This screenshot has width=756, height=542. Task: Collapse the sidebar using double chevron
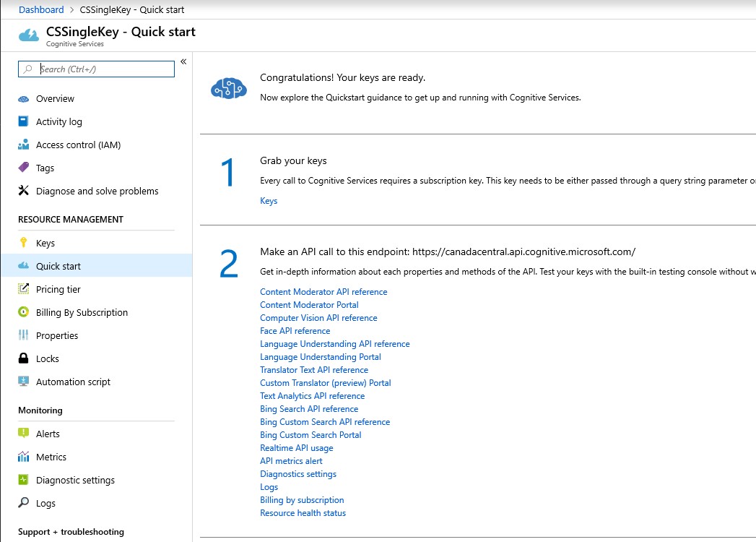click(183, 61)
